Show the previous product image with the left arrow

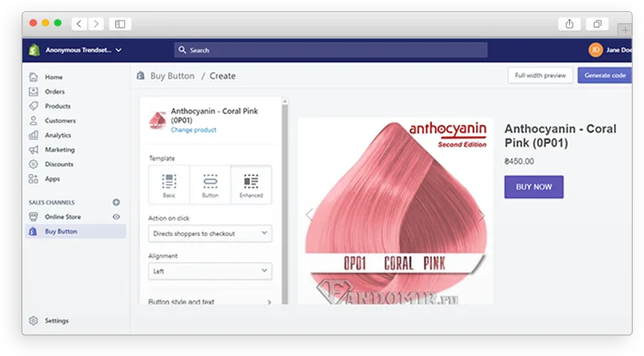pos(310,215)
